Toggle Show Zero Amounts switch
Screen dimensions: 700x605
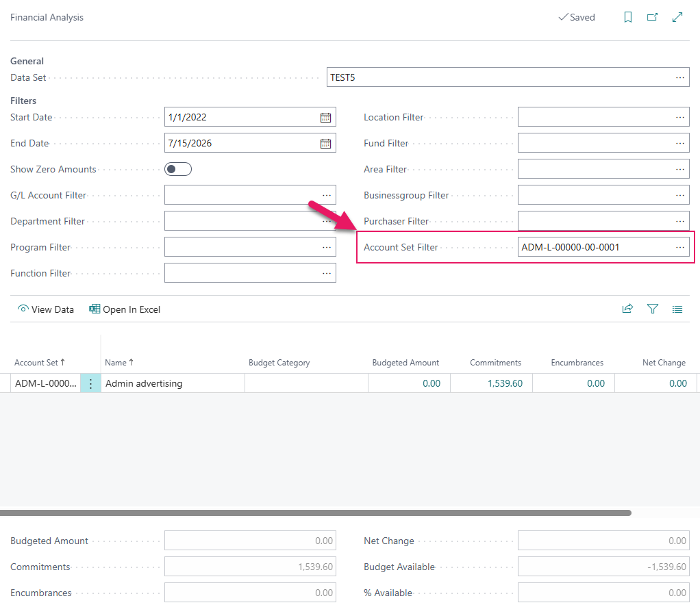178,169
